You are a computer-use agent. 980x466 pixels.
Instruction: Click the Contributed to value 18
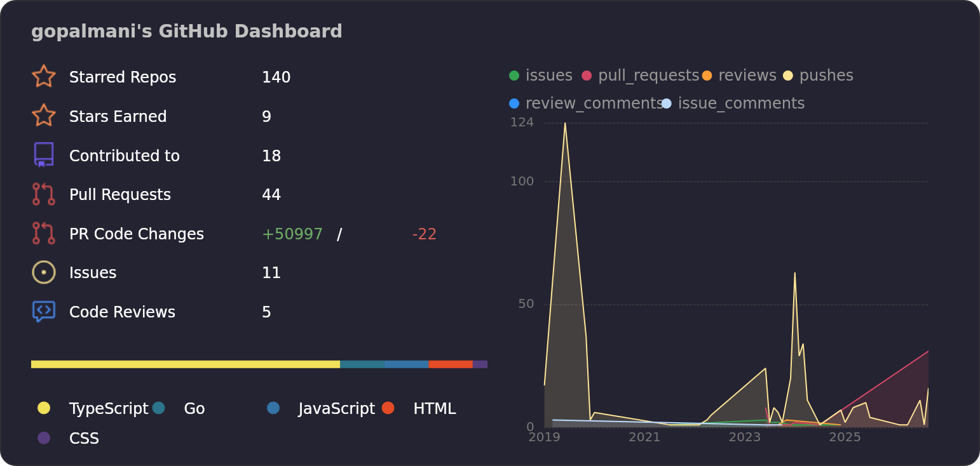[271, 156]
